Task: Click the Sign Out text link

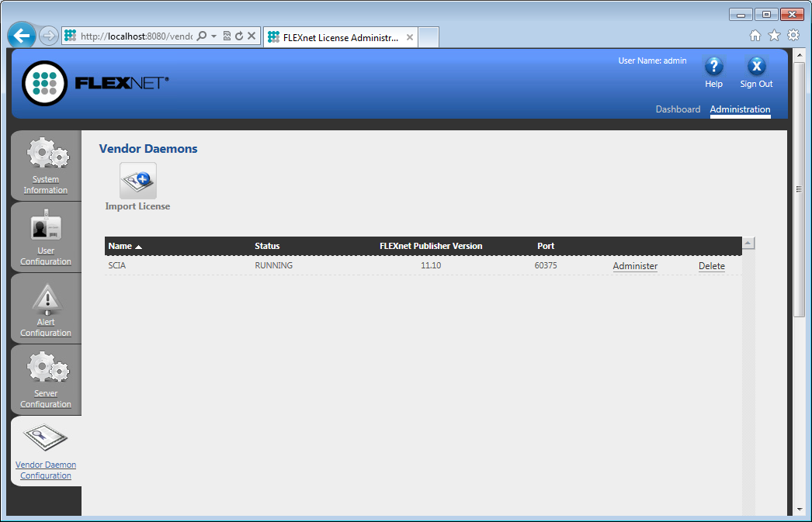Action: coord(756,84)
